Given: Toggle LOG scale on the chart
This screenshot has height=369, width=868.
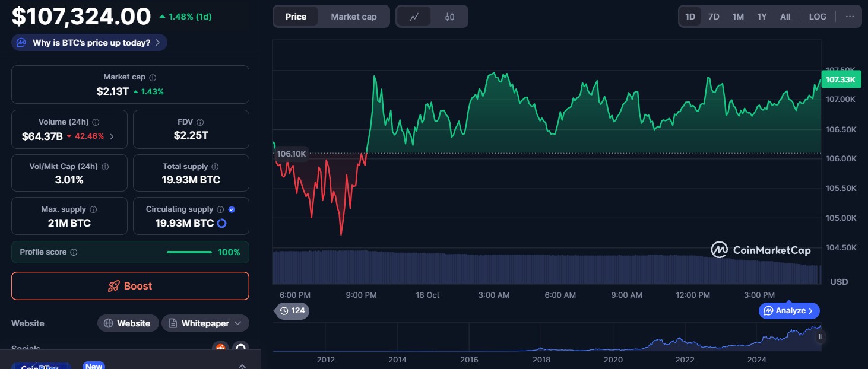Looking at the screenshot, I should [x=817, y=17].
